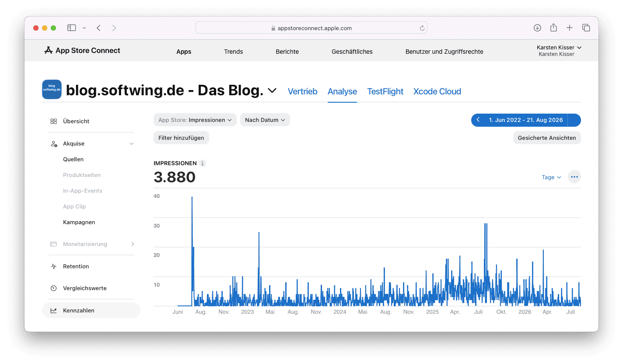
Task: Open the App Store: Impressionen dropdown
Action: click(195, 120)
